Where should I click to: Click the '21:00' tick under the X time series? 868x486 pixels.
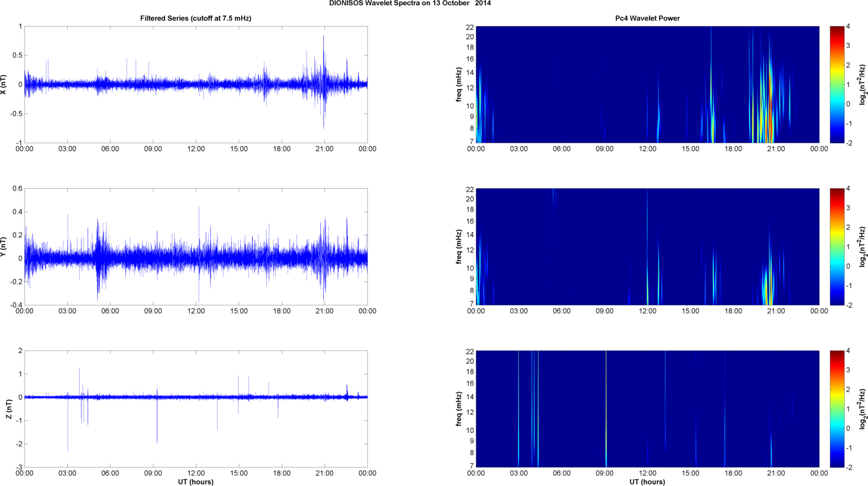click(x=324, y=149)
